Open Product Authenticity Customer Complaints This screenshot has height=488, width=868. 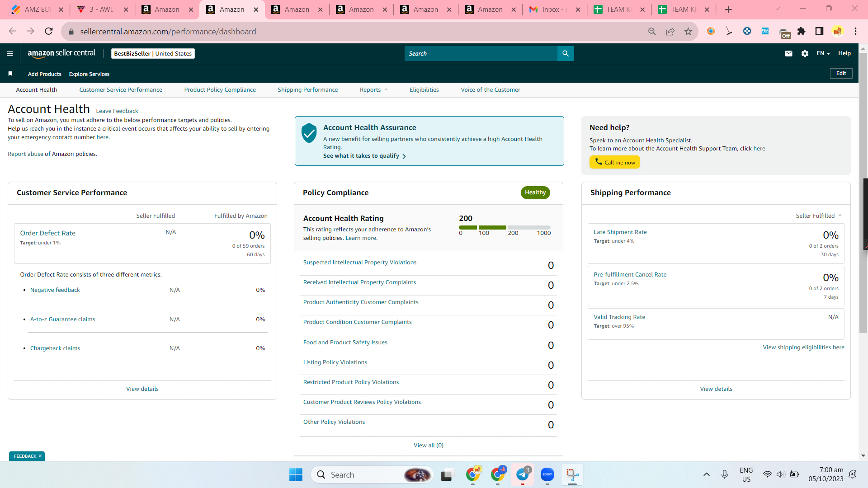[x=361, y=302]
